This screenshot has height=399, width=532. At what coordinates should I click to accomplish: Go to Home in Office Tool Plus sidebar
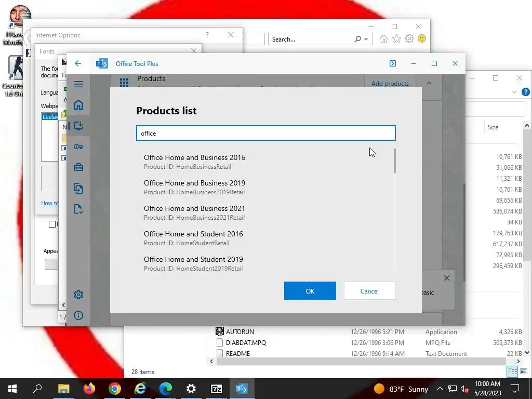pyautogui.click(x=78, y=105)
